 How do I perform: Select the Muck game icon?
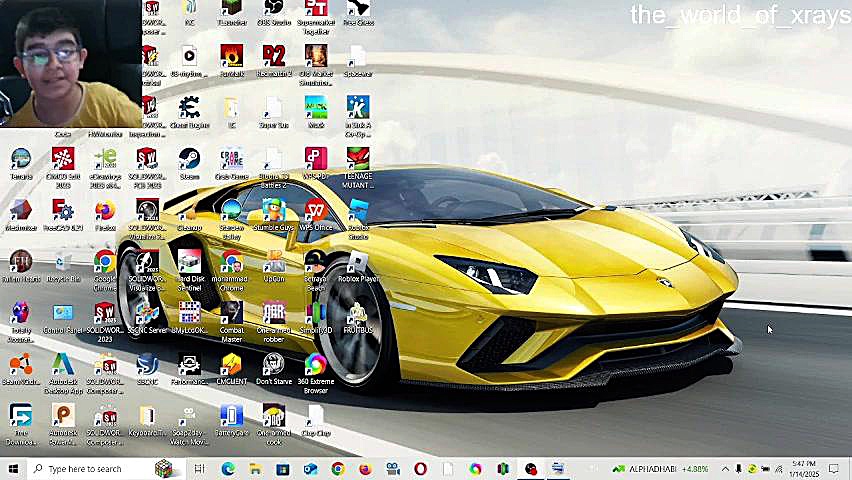point(316,112)
